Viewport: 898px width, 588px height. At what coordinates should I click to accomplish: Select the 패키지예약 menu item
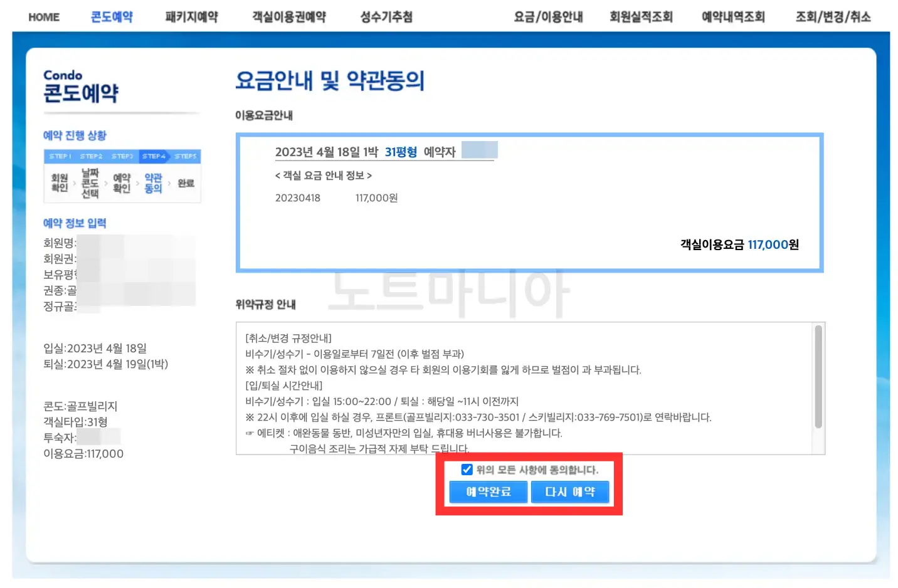(191, 17)
